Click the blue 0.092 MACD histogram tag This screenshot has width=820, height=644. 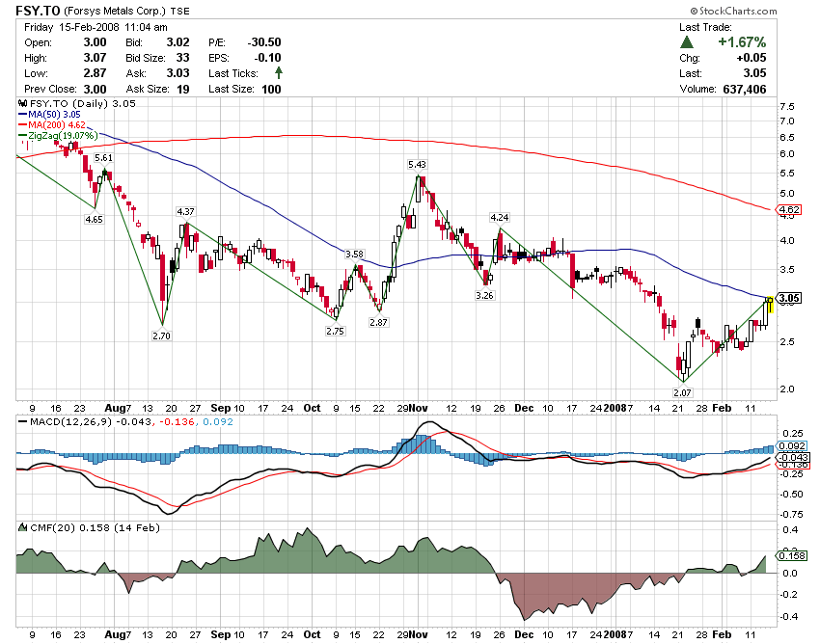pyautogui.click(x=789, y=446)
